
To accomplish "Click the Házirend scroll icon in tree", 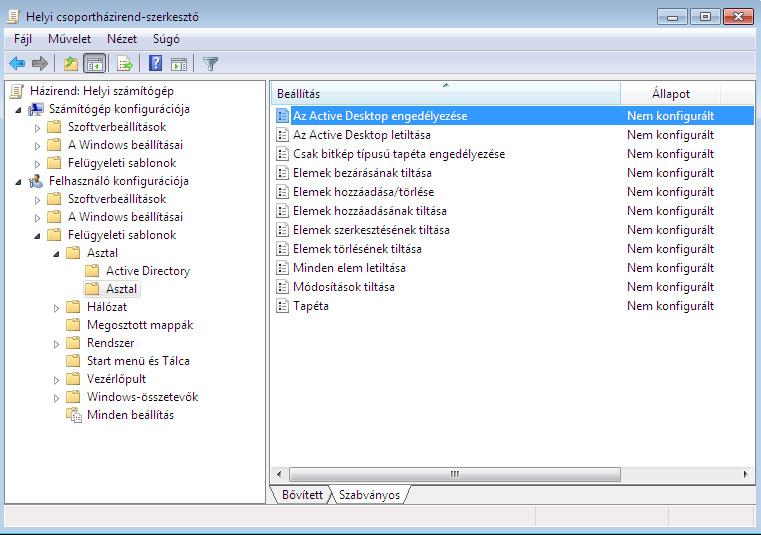I will [17, 91].
